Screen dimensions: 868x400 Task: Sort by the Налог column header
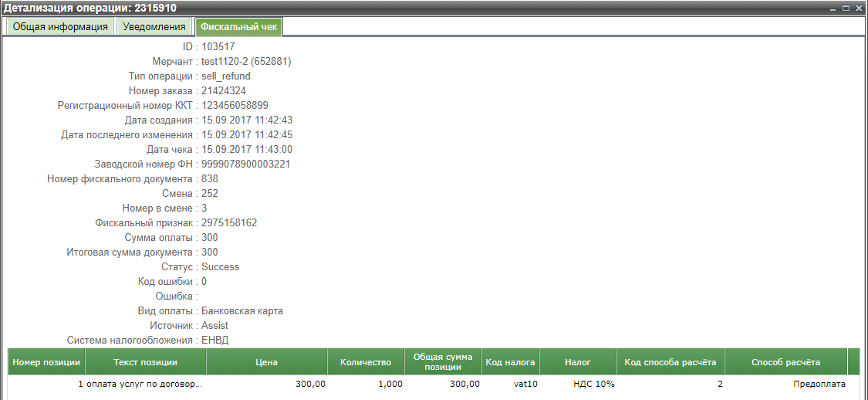pyautogui.click(x=577, y=362)
